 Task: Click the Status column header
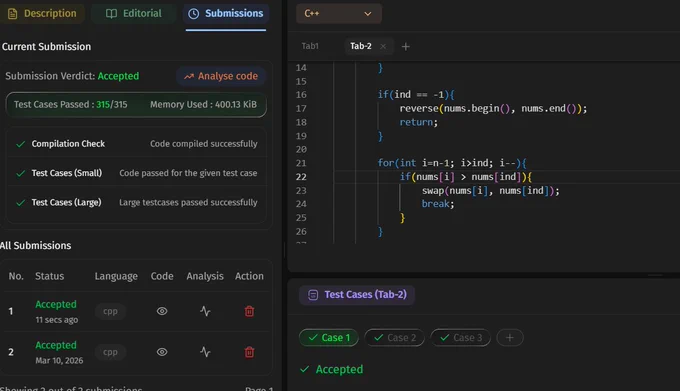point(49,276)
